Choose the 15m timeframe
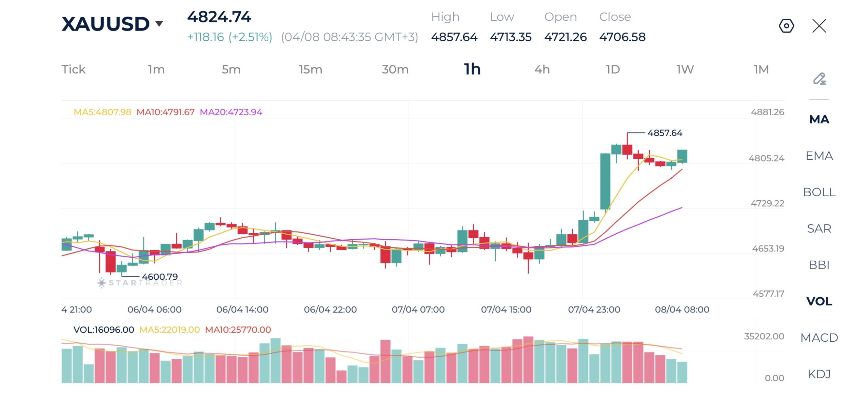 tap(310, 69)
